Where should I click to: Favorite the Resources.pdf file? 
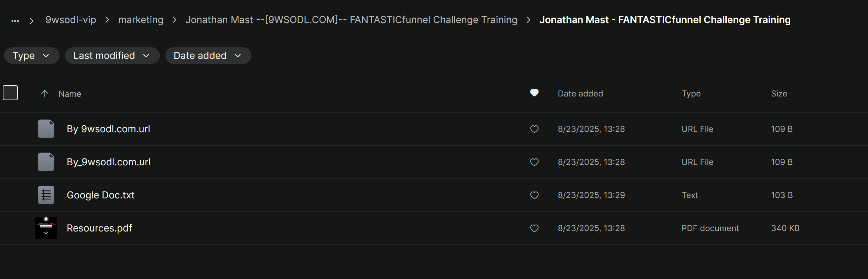pos(534,228)
